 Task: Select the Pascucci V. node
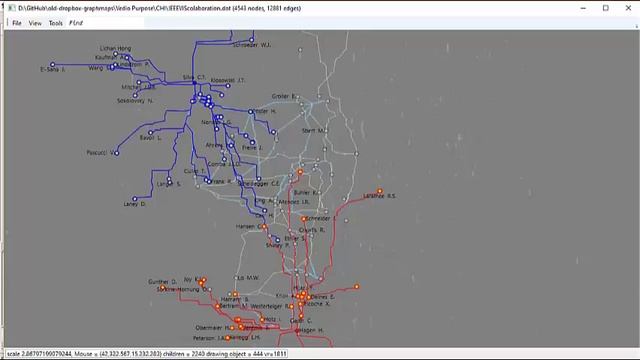coord(117,153)
